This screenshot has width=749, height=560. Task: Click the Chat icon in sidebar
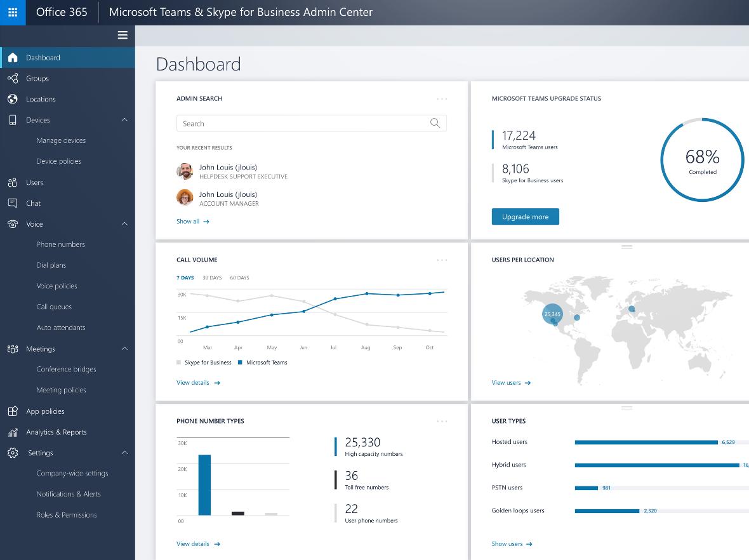coord(13,203)
